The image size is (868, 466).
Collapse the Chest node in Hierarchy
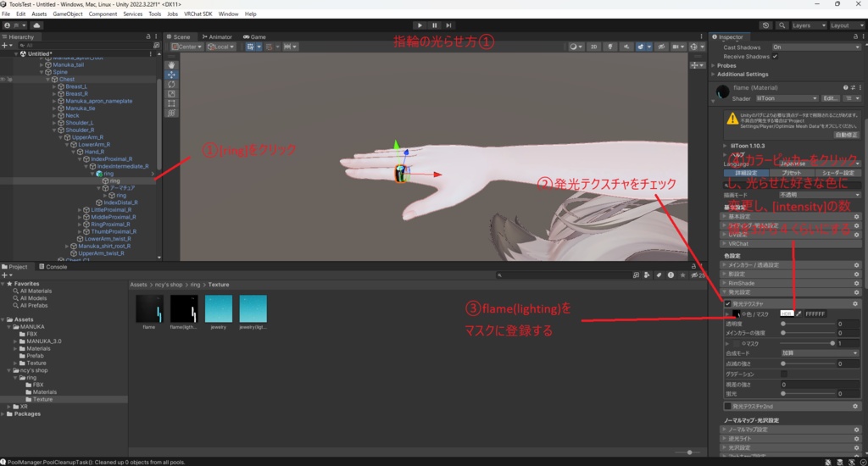click(48, 80)
